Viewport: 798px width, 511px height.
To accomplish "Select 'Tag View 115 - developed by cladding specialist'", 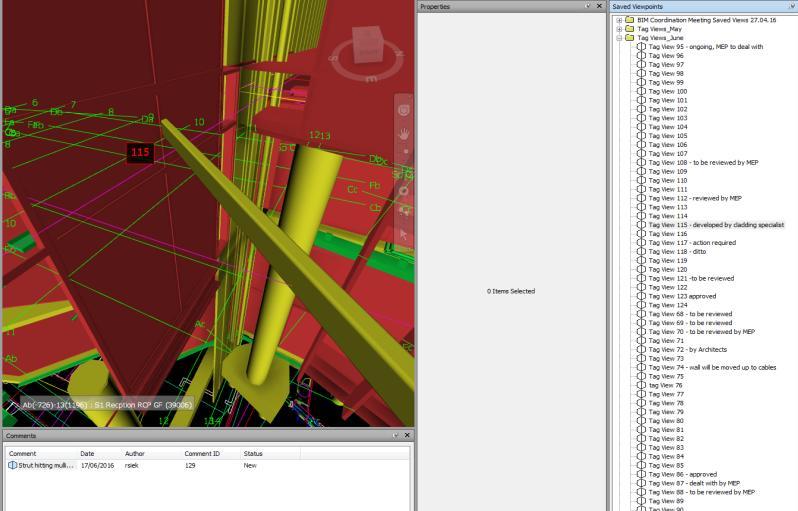I will (x=716, y=225).
